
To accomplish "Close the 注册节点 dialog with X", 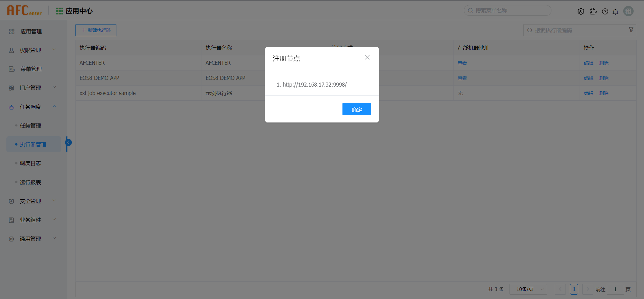I will tap(367, 57).
